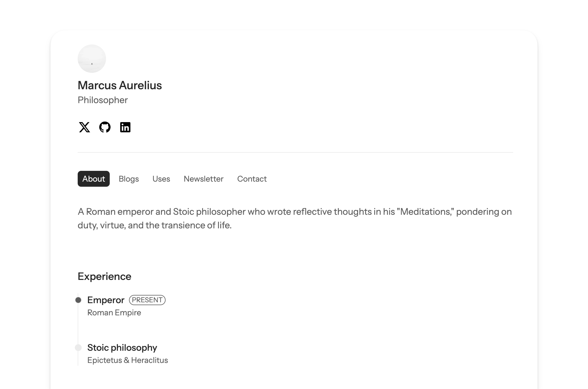Screen dimensions: 588x389
Task: Click the Epictetus & Heraclitus text
Action: coord(128,360)
